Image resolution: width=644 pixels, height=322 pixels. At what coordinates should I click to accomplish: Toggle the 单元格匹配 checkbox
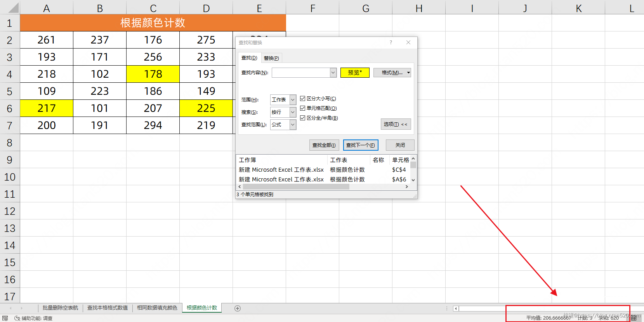(x=303, y=108)
